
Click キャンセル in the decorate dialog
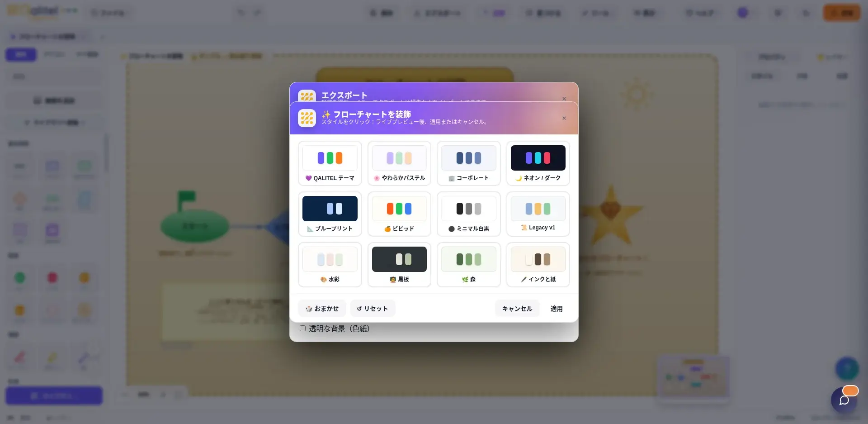517,309
